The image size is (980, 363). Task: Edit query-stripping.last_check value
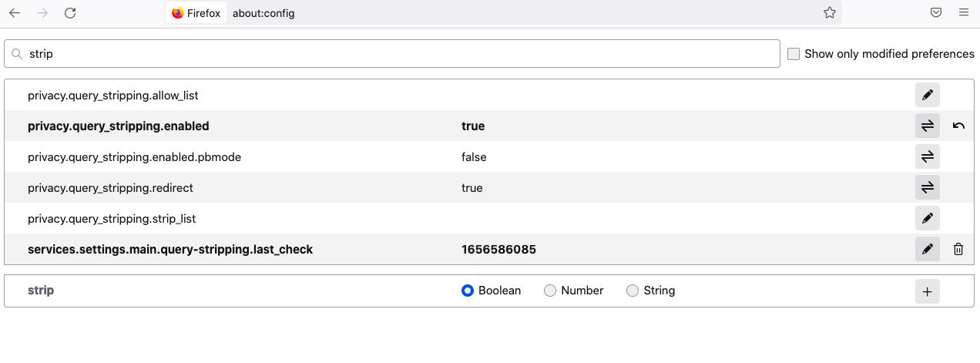pos(928,249)
